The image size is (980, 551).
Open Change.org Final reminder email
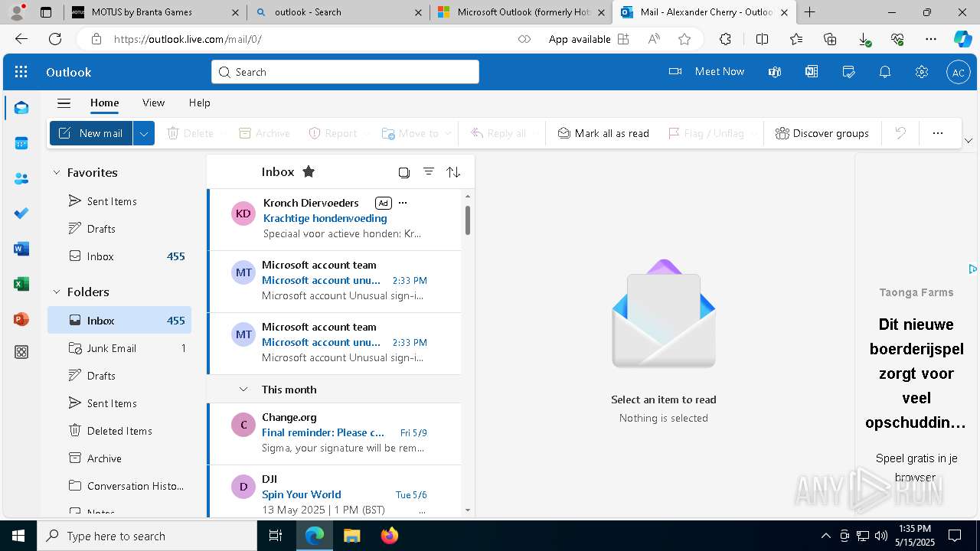[x=335, y=434]
